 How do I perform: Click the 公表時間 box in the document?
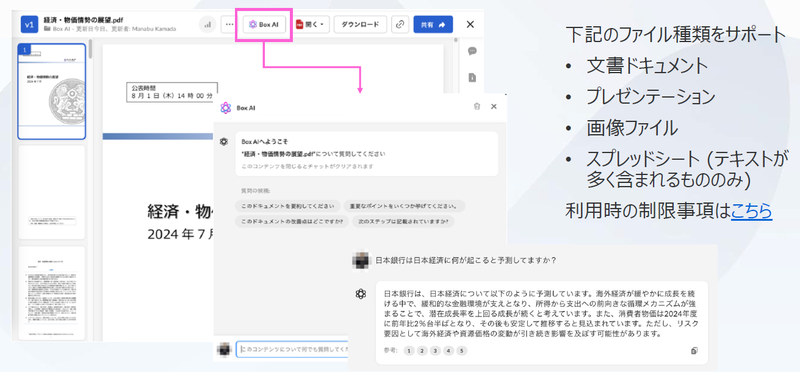coord(172,92)
